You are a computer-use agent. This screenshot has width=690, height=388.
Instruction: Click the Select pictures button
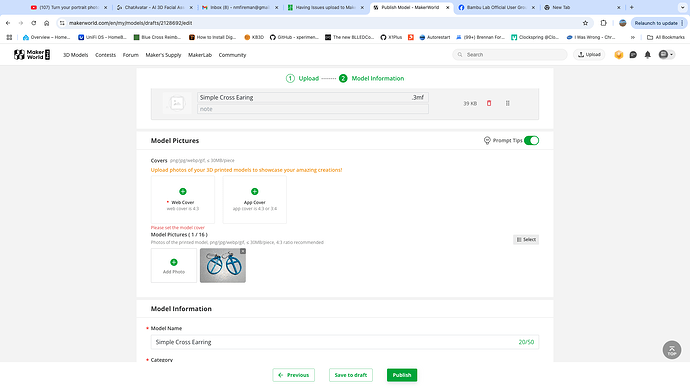click(526, 240)
